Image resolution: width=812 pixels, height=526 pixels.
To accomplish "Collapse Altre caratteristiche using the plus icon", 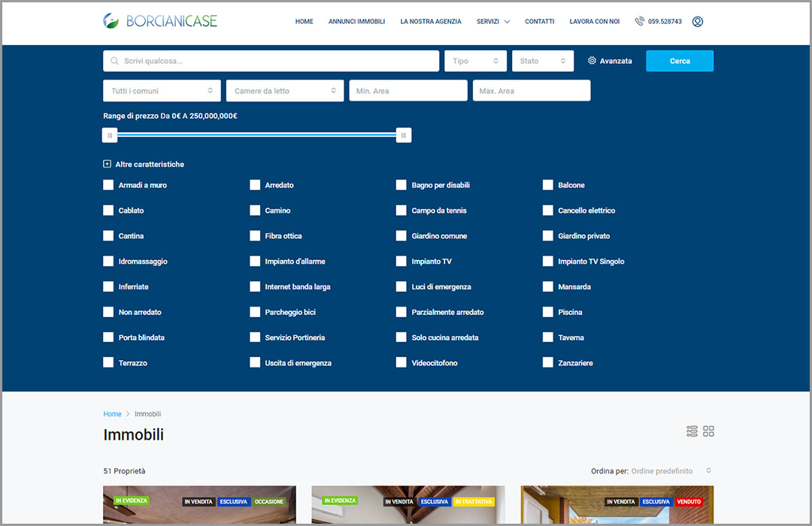I will point(108,164).
